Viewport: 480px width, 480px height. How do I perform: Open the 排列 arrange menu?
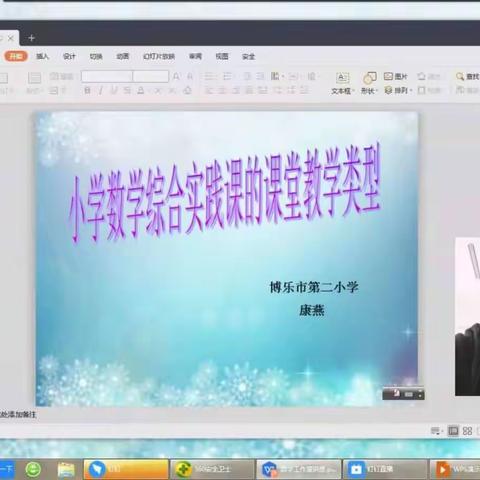398,90
